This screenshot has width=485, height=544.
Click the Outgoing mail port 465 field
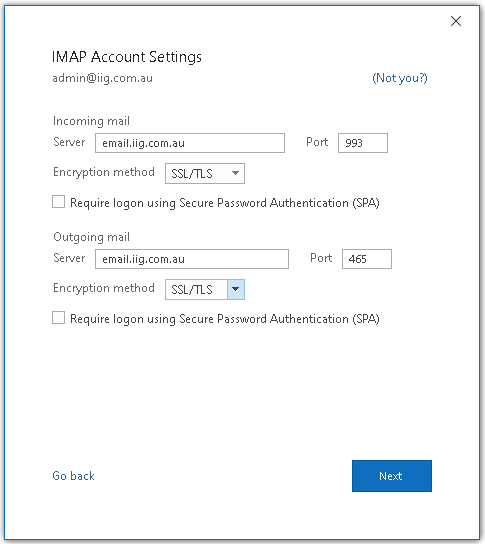pos(367,259)
